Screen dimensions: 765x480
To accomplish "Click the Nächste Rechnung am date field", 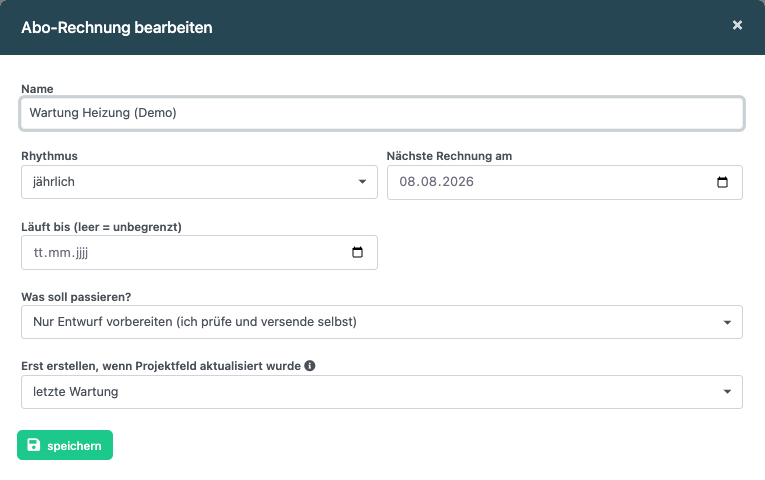I will click(564, 182).
